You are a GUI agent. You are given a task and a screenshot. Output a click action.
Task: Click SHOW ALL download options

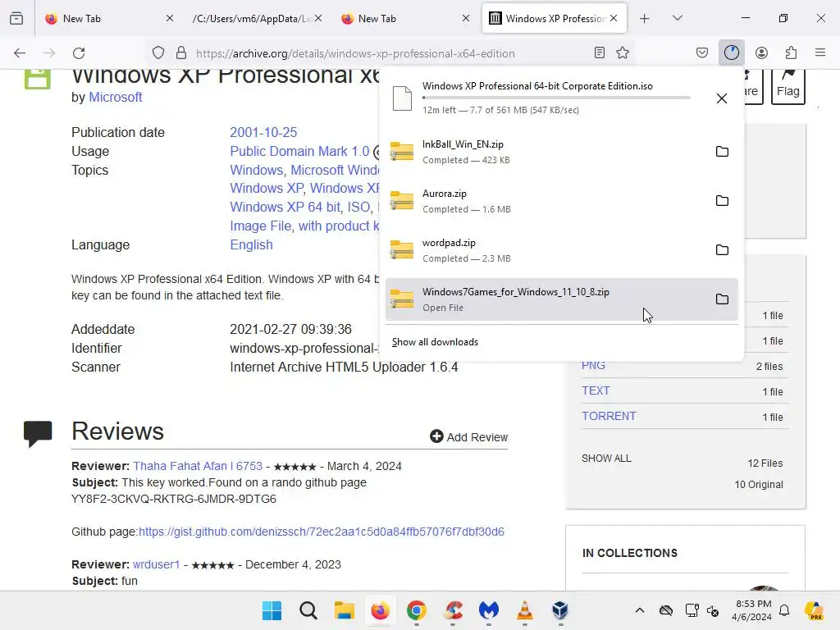tap(606, 459)
